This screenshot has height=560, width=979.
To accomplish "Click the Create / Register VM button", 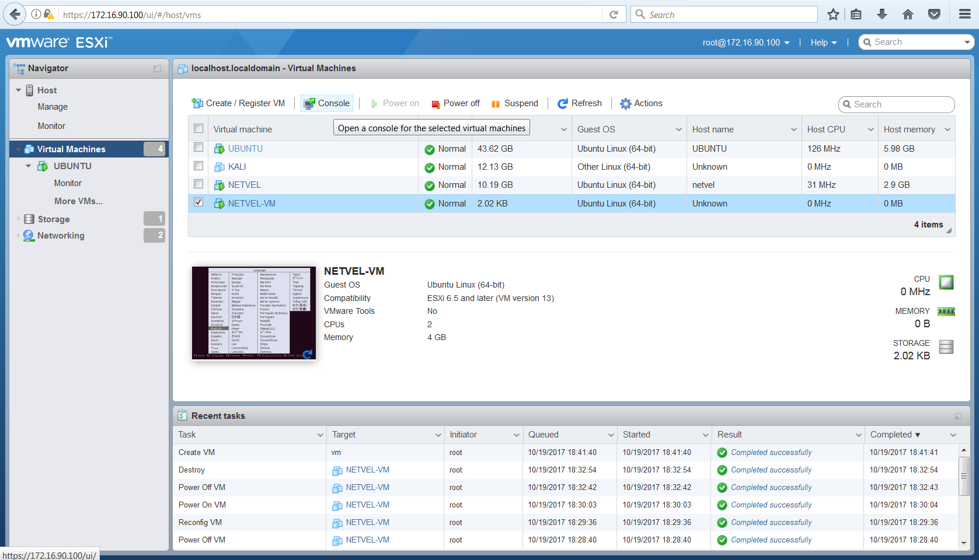I will pos(238,103).
